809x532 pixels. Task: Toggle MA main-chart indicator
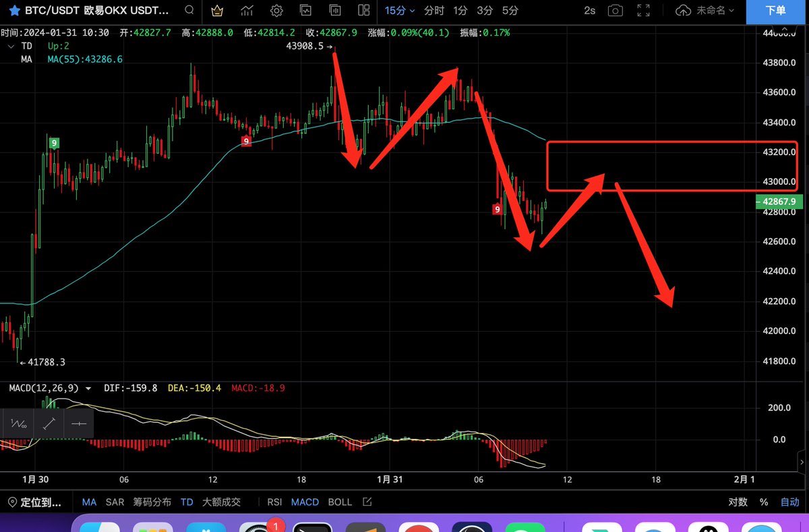[90, 502]
